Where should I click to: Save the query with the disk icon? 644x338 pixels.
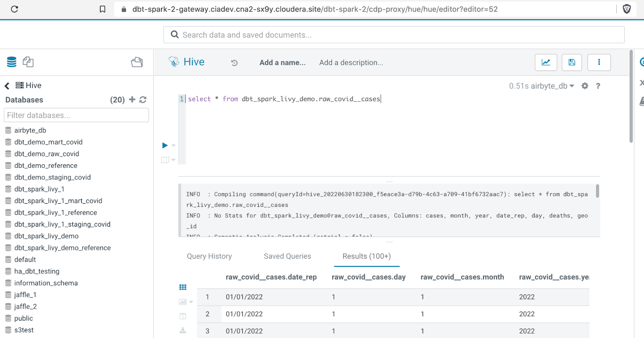tap(572, 62)
